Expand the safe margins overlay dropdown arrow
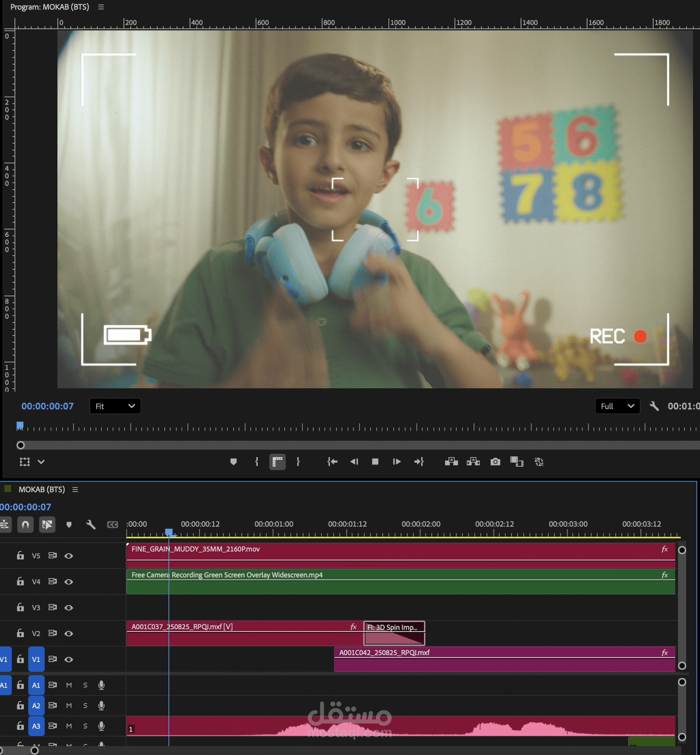The height and width of the screenshot is (755, 700). pyautogui.click(x=41, y=462)
